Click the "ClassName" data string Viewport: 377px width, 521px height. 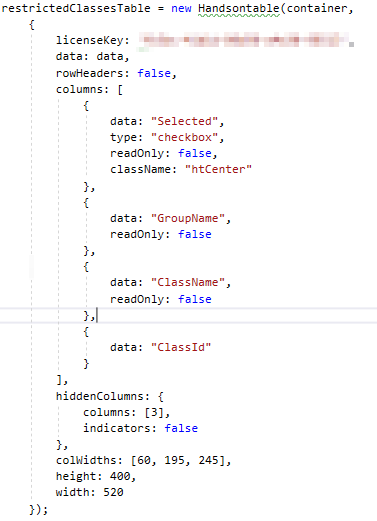[188, 282]
